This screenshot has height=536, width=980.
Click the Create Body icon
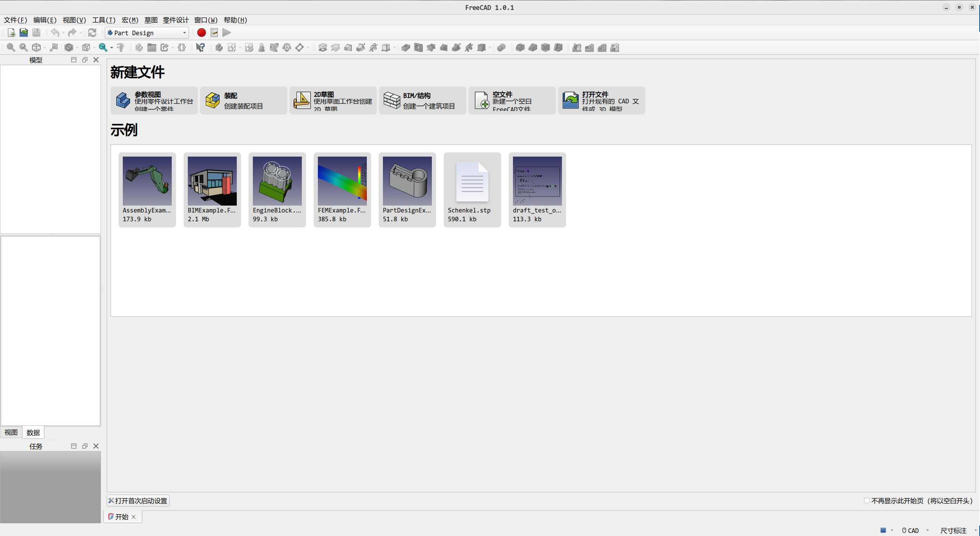tap(219, 47)
